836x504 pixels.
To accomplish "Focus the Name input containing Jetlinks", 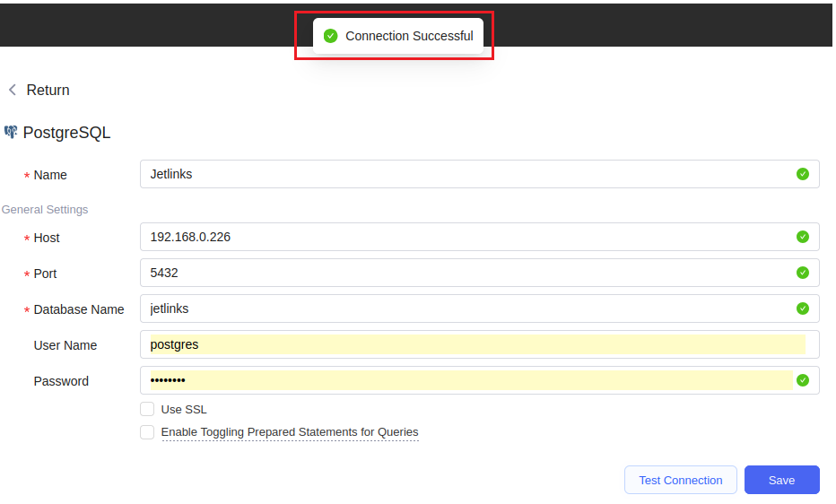I will pos(479,174).
